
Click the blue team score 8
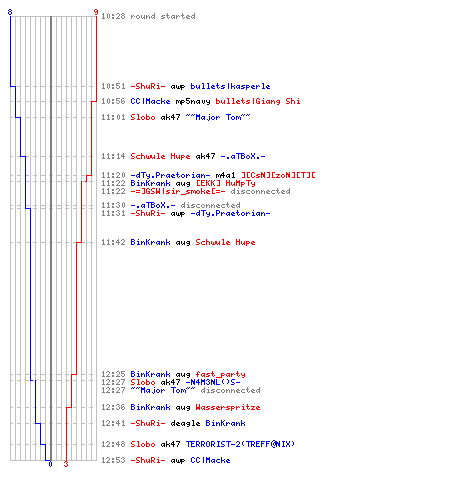tap(10, 12)
